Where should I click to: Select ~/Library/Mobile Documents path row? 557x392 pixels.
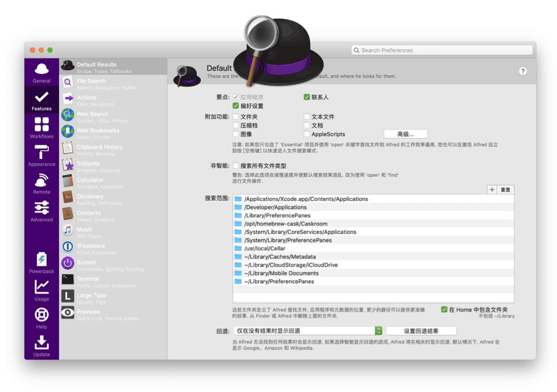(373, 273)
